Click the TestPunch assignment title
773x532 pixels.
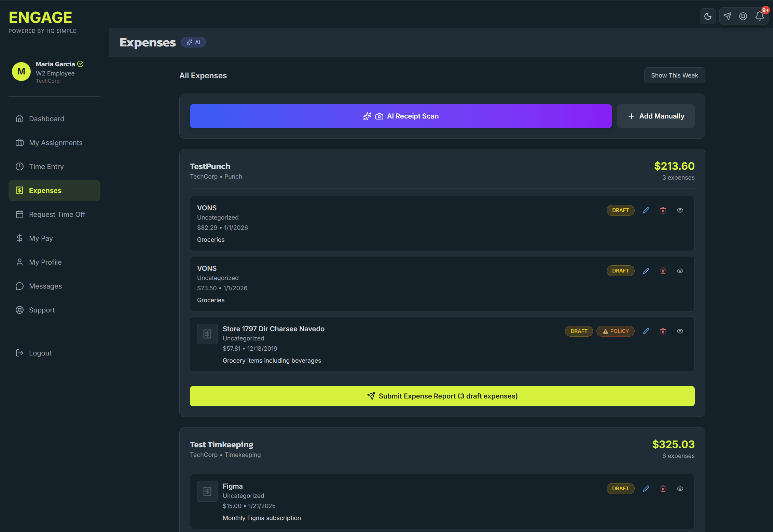point(210,166)
